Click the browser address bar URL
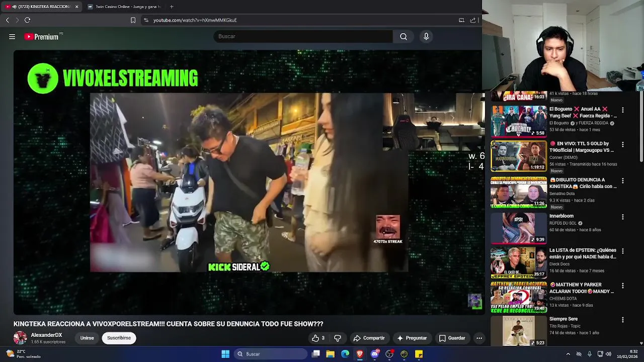This screenshot has width=644, height=362. point(195,20)
